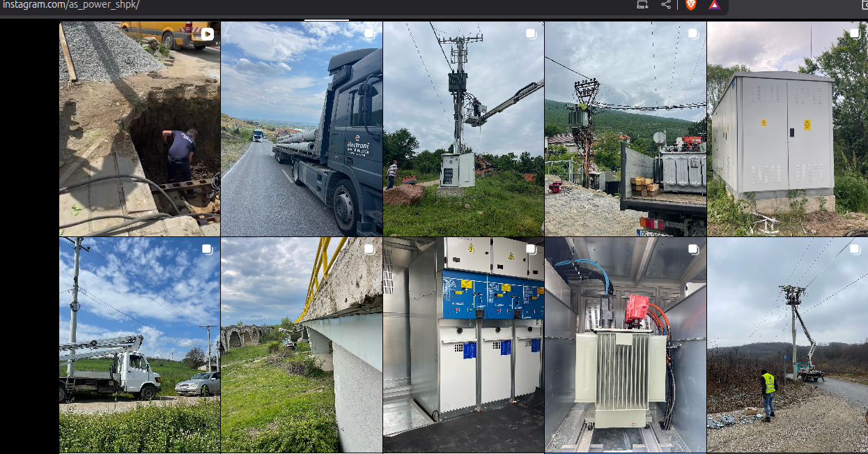868x454 pixels.
Task: Open Brave Shields lion icon
Action: (690, 5)
